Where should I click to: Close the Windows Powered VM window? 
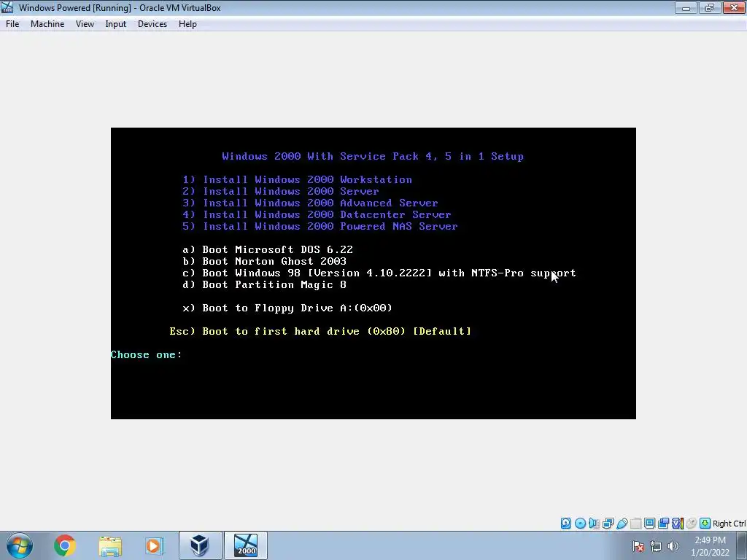(734, 7)
